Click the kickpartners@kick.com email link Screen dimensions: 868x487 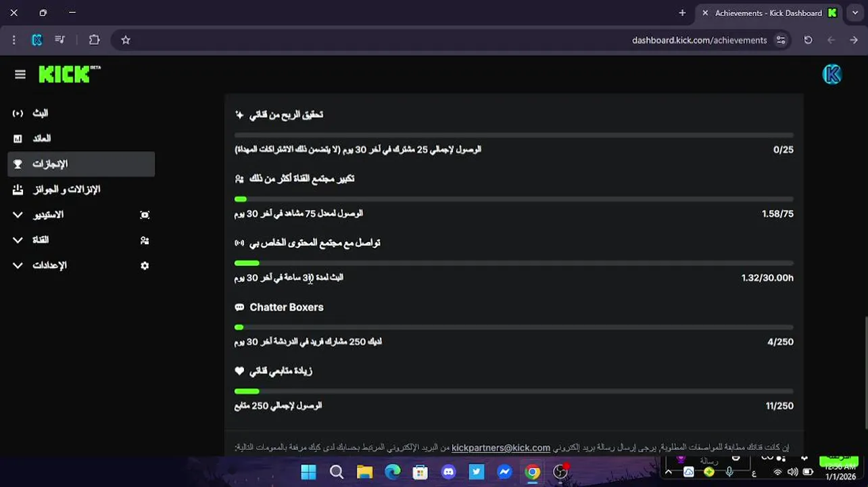tap(501, 448)
